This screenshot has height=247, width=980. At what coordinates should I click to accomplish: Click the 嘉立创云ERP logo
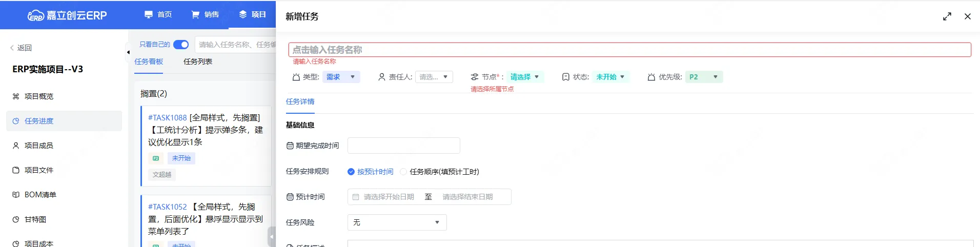coord(67,15)
